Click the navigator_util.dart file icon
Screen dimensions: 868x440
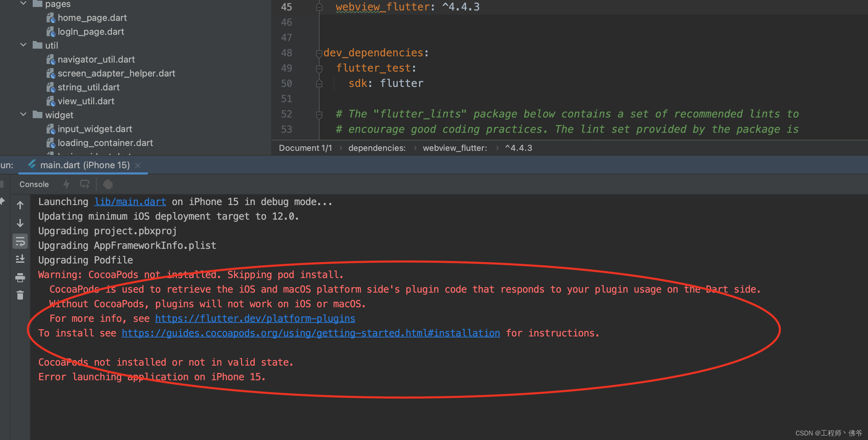51,59
